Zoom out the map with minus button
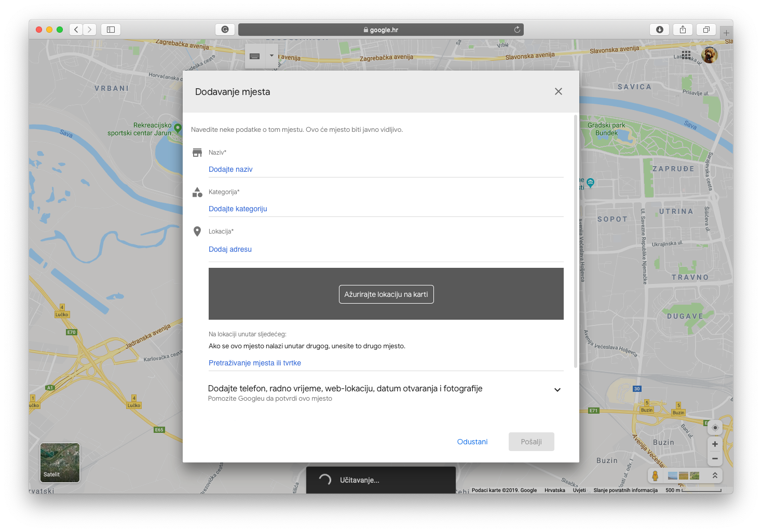This screenshot has height=532, width=762. pyautogui.click(x=715, y=459)
